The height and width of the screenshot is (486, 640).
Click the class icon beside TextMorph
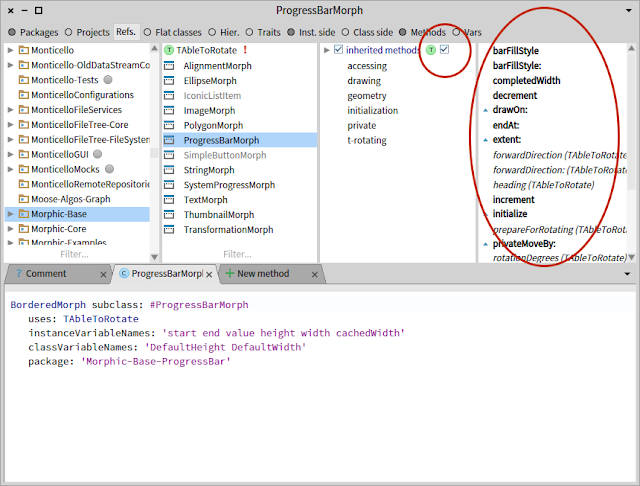pyautogui.click(x=169, y=200)
